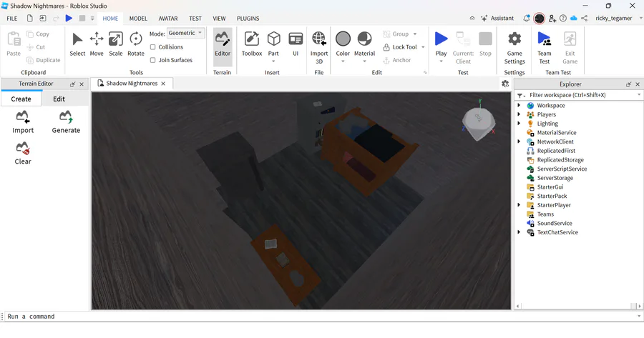This screenshot has height=338, width=644.
Task: Click the username ricky_tegamer
Action: tap(614, 18)
